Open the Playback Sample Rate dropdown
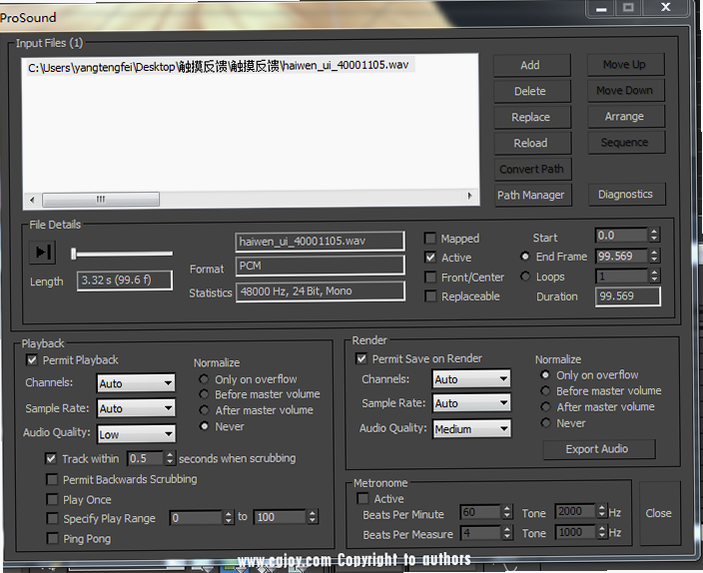This screenshot has height=573, width=703. pos(136,408)
